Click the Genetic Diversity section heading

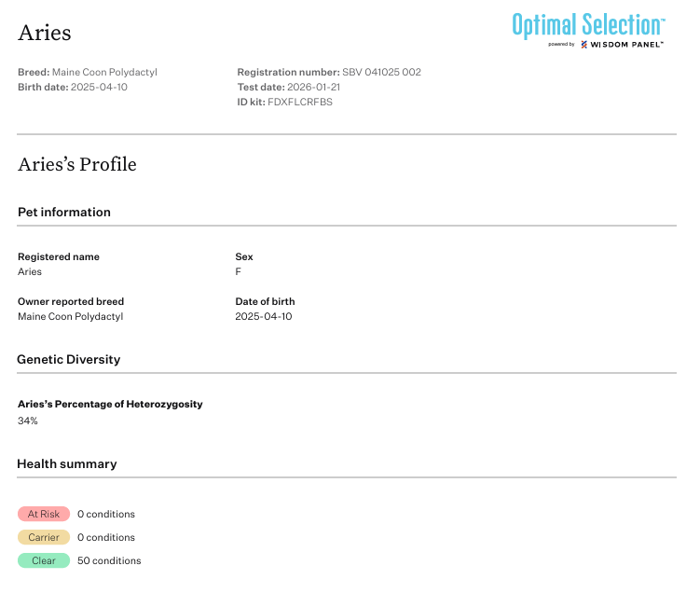[69, 360]
